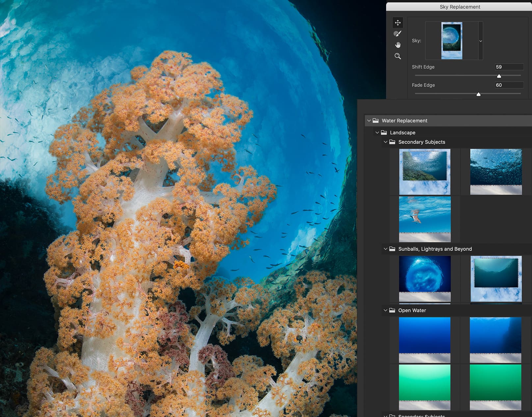
Task: Click the Fade Edge slider handle
Action: [x=479, y=94]
